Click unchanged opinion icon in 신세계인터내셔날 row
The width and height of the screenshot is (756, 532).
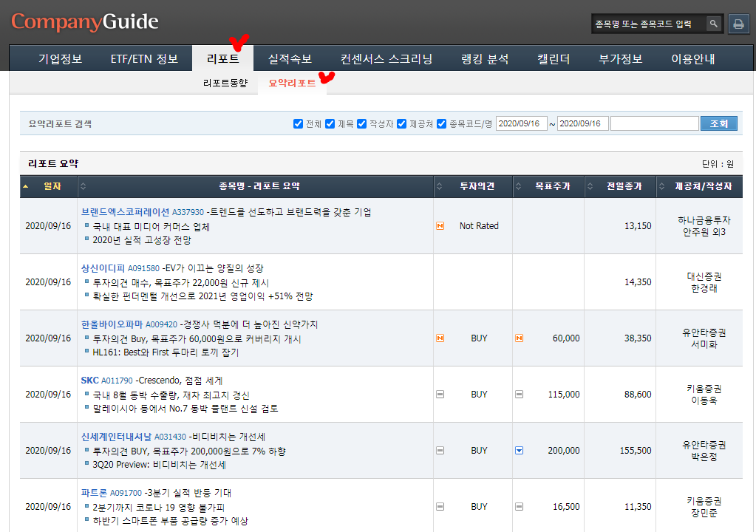tap(440, 451)
